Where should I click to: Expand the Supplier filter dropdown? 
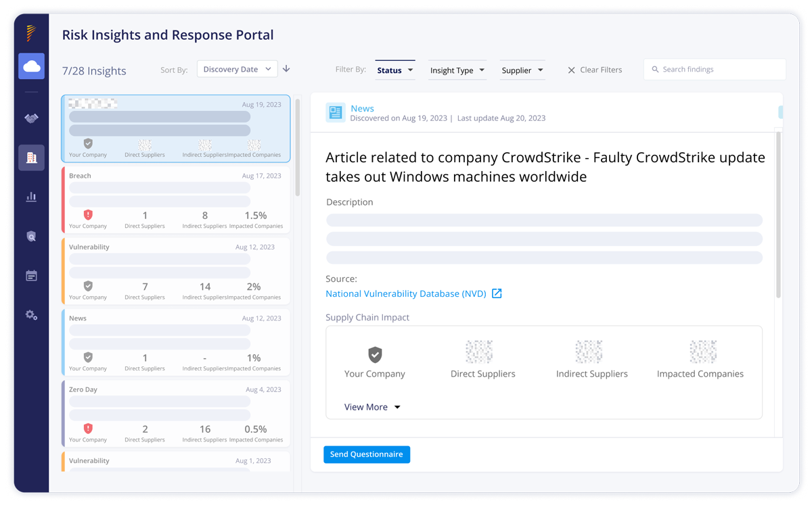click(x=522, y=70)
